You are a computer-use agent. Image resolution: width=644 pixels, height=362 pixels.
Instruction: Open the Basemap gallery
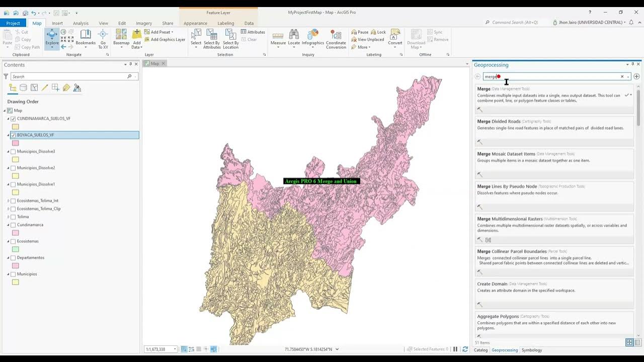click(x=121, y=38)
